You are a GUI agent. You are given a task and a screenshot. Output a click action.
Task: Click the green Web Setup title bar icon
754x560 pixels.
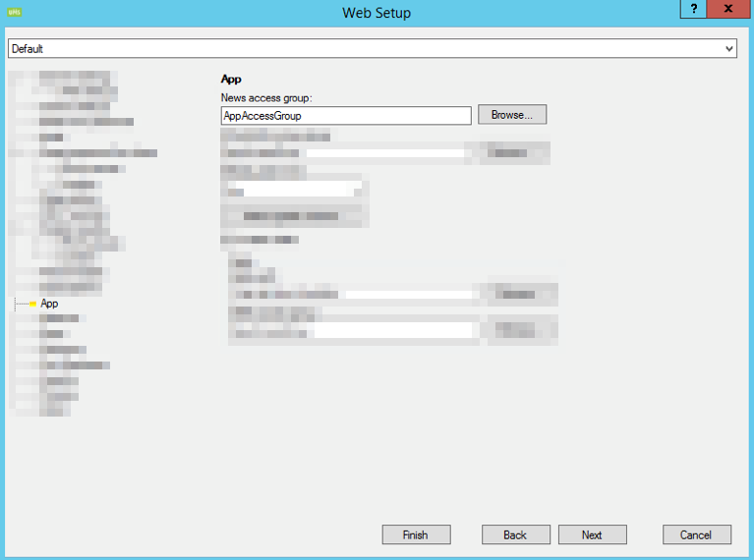pos(13,12)
